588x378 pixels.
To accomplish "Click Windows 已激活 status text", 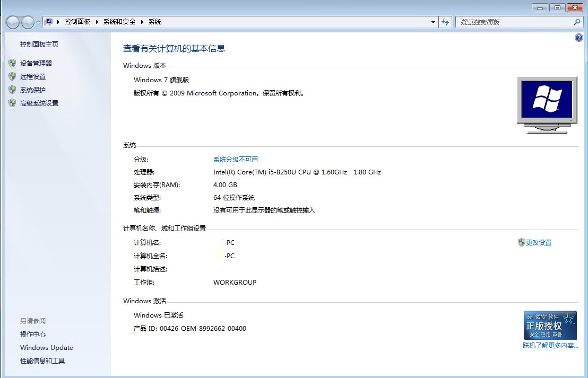I will click(158, 315).
